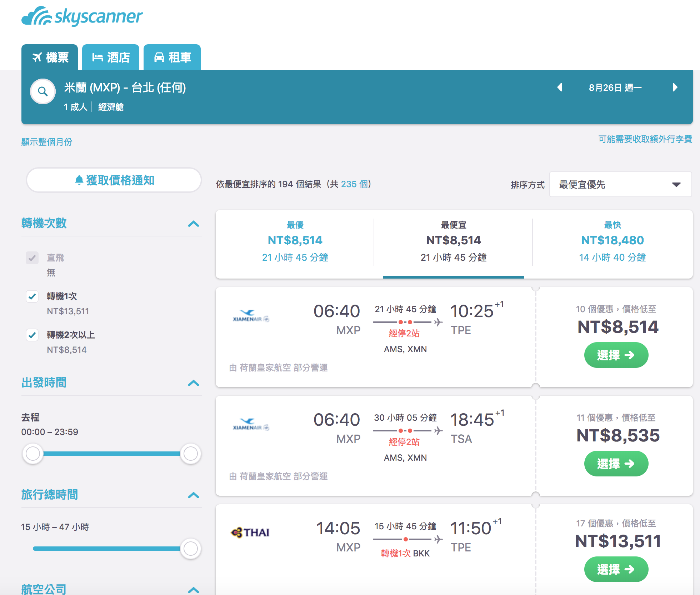Click the 獲取價格通知 price alert button
Screen dimensions: 700x595
pyautogui.click(x=114, y=180)
